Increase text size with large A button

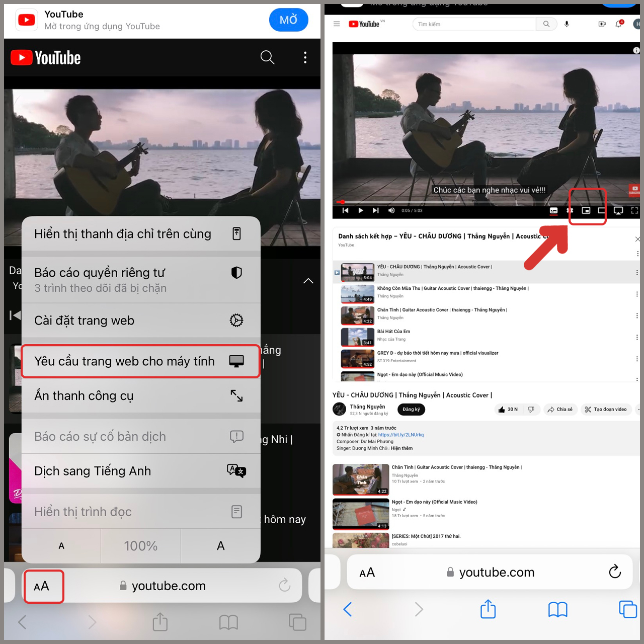click(x=221, y=546)
